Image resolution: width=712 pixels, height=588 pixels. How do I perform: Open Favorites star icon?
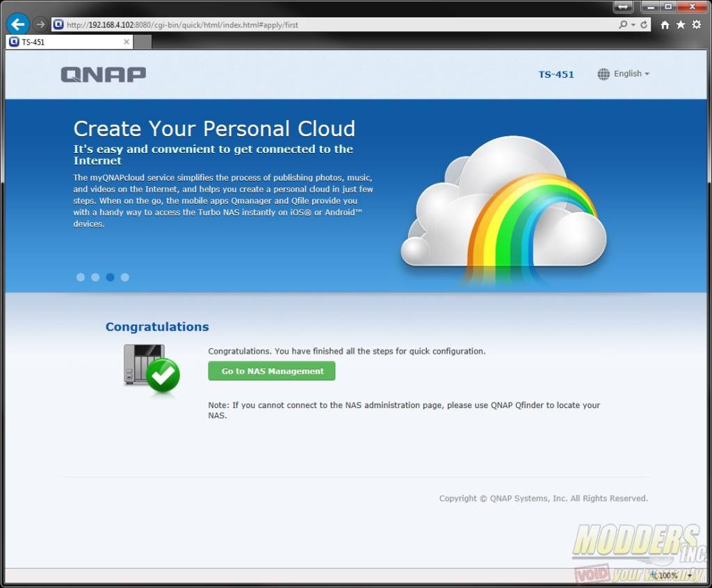[681, 24]
